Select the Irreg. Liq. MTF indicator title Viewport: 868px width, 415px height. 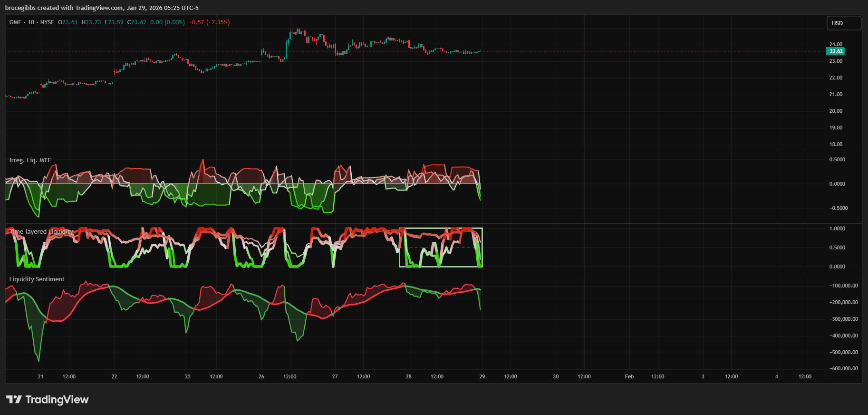[x=30, y=160]
